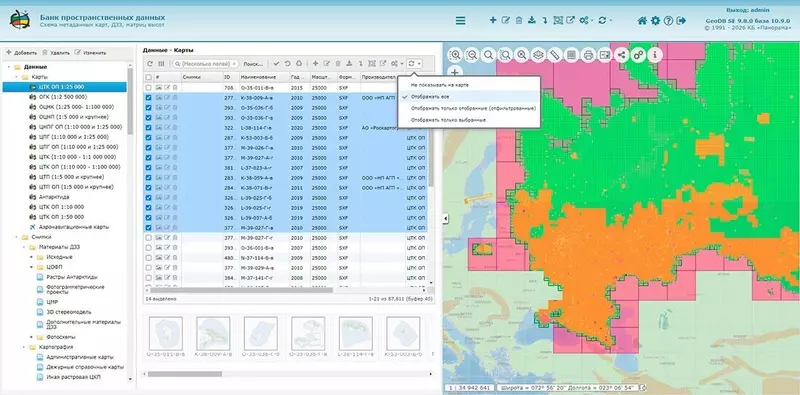
Task: Open help via the question mark icon
Action: [668, 20]
